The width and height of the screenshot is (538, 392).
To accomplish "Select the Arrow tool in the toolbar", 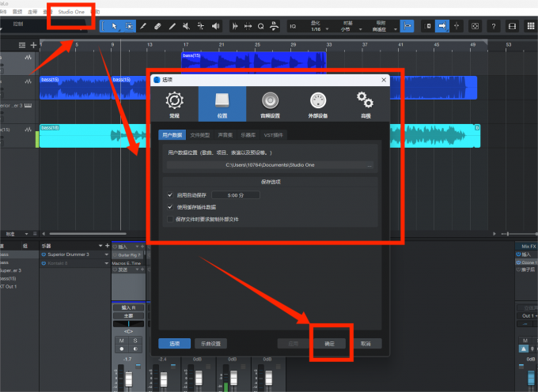I will click(113, 26).
